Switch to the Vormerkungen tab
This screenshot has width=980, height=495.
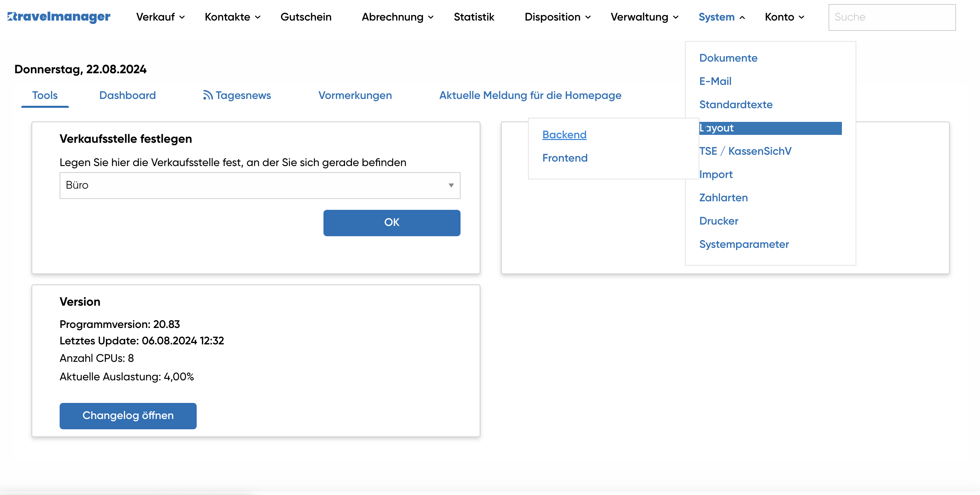pos(355,95)
